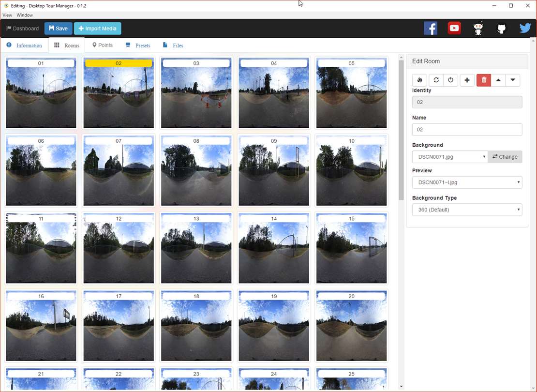
Task: Open the Twitter bird icon
Action: pos(525,28)
